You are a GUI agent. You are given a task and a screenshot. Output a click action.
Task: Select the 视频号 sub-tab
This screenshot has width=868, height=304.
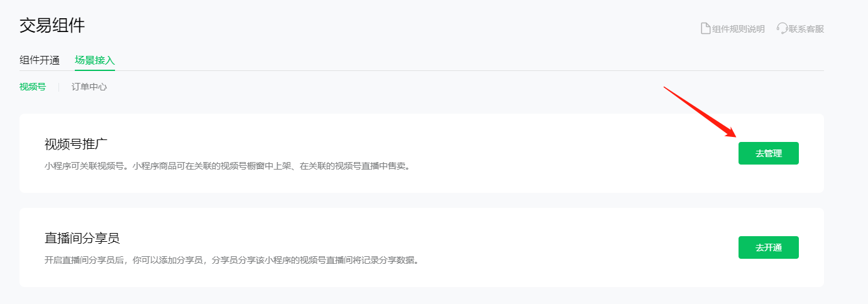click(33, 87)
